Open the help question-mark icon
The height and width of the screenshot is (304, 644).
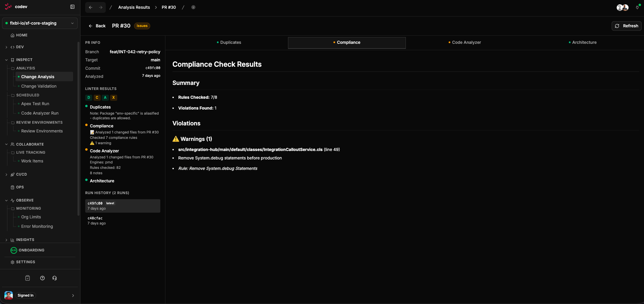point(42,278)
